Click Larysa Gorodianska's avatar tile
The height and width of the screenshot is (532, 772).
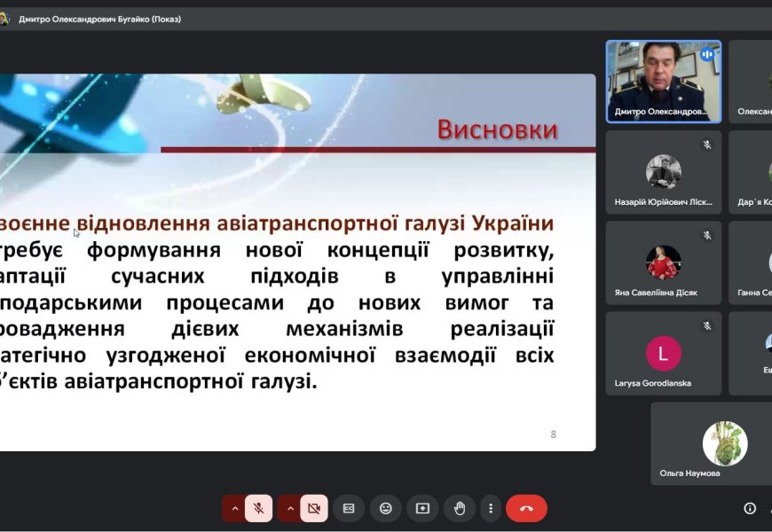(x=663, y=352)
